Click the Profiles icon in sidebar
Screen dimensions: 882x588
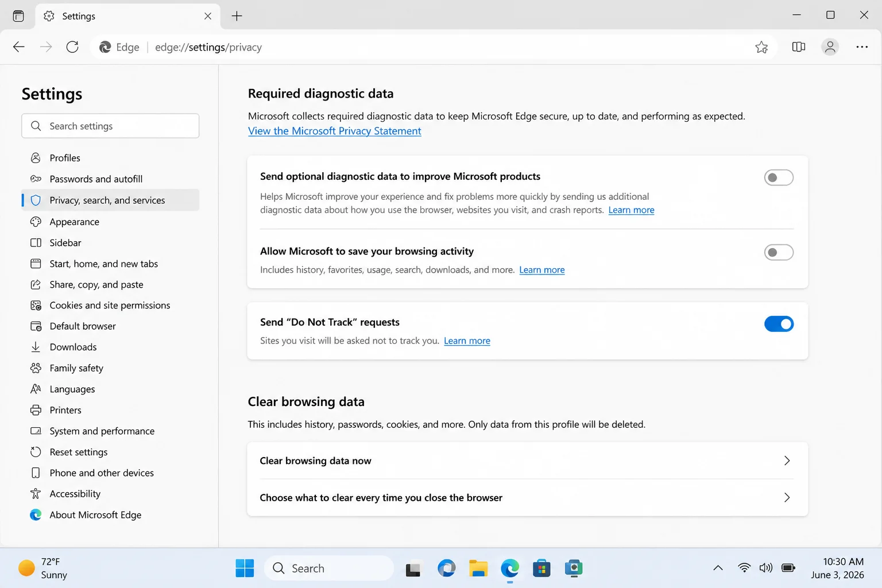[36, 158]
